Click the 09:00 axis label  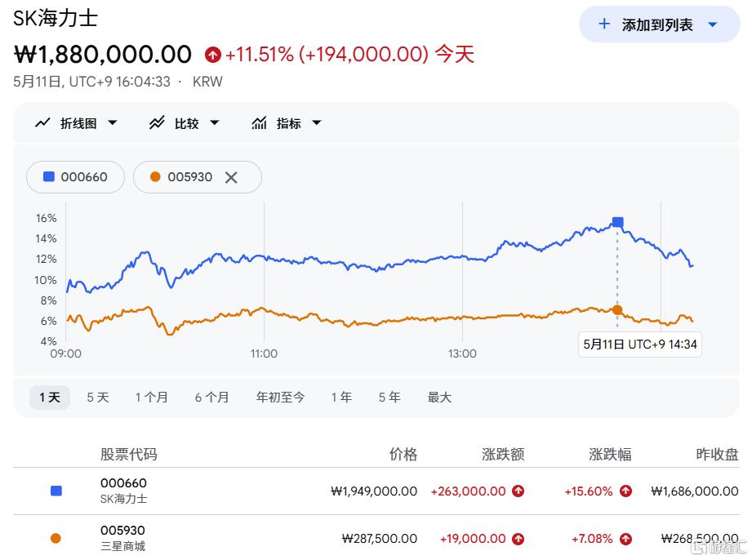click(65, 353)
